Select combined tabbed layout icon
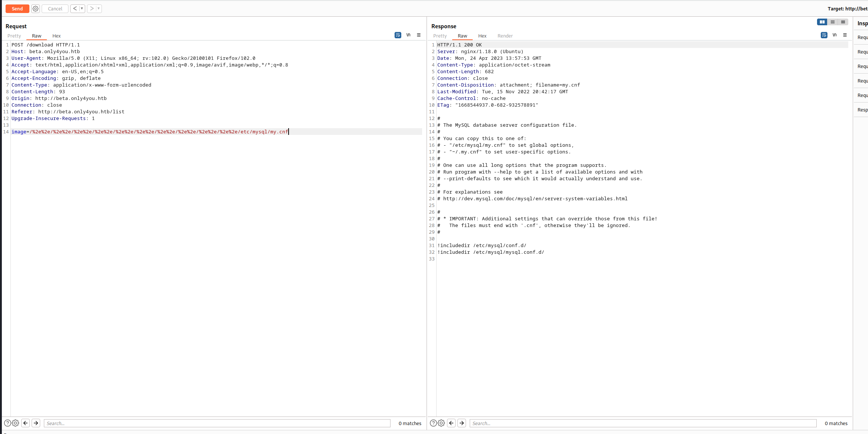 [843, 22]
